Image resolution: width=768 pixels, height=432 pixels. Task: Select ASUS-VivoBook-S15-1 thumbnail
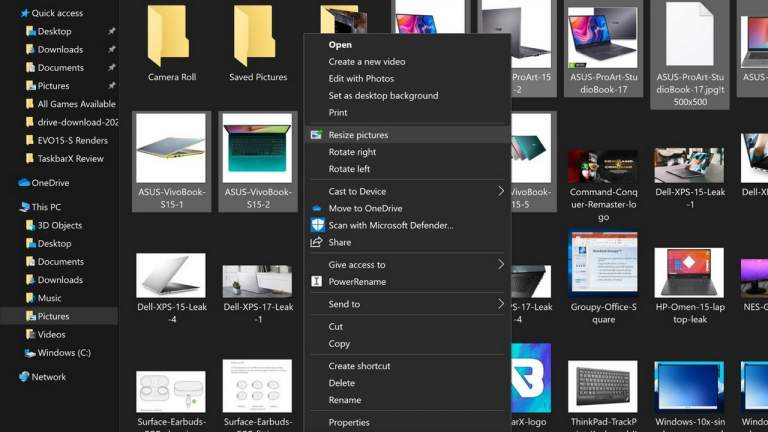(x=171, y=148)
